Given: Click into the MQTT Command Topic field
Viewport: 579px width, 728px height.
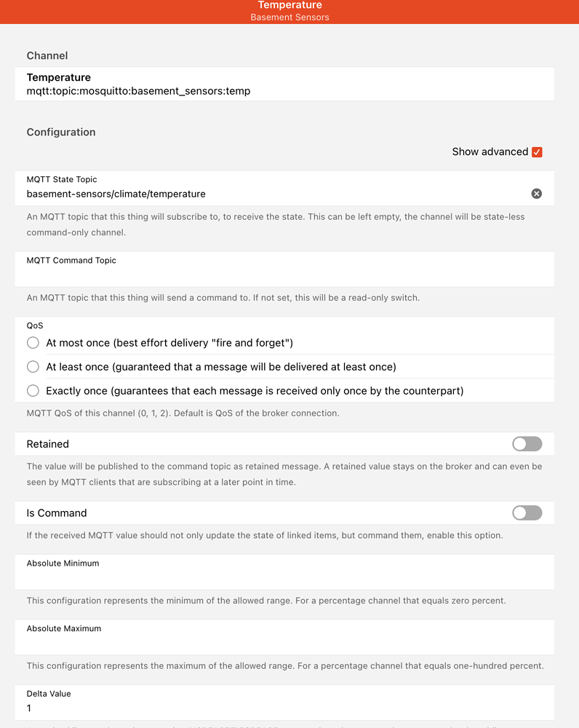Looking at the screenshot, I should pyautogui.click(x=284, y=274).
